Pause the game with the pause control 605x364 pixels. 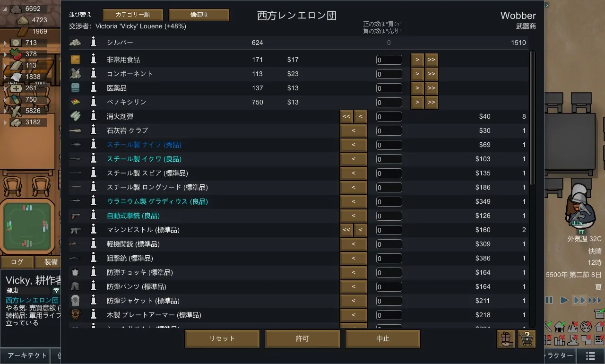pos(549,300)
